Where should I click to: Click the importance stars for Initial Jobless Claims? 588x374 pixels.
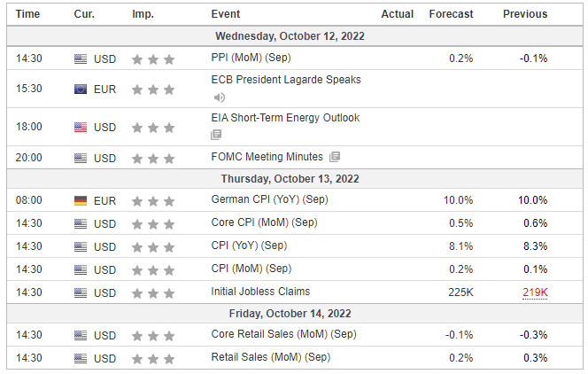click(153, 293)
